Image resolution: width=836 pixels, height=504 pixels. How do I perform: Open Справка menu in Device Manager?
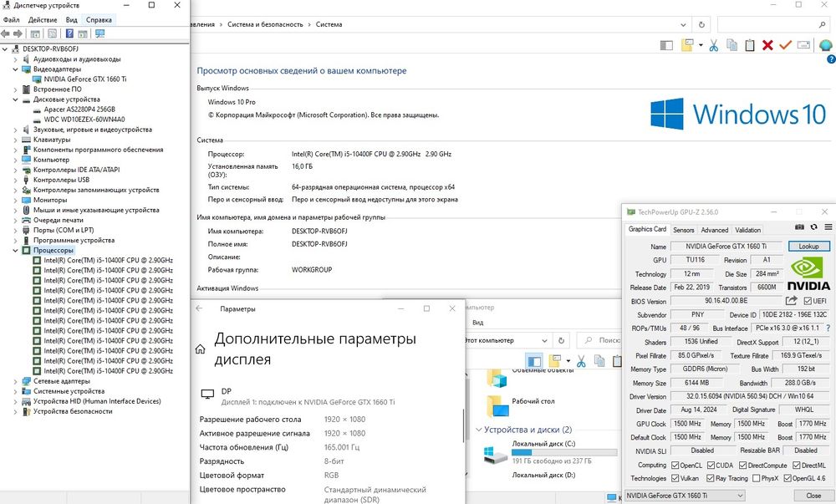coord(99,20)
